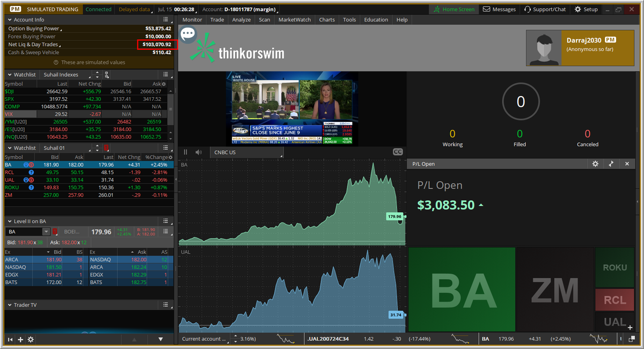This screenshot has height=349, width=644.
Task: Select the VIX row in indexes watchlist
Action: point(86,114)
